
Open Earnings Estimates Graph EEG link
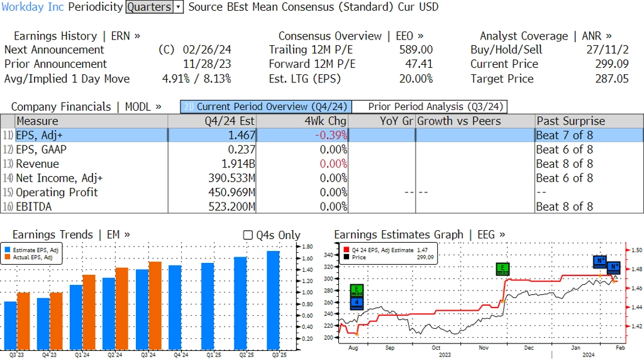[419, 235]
